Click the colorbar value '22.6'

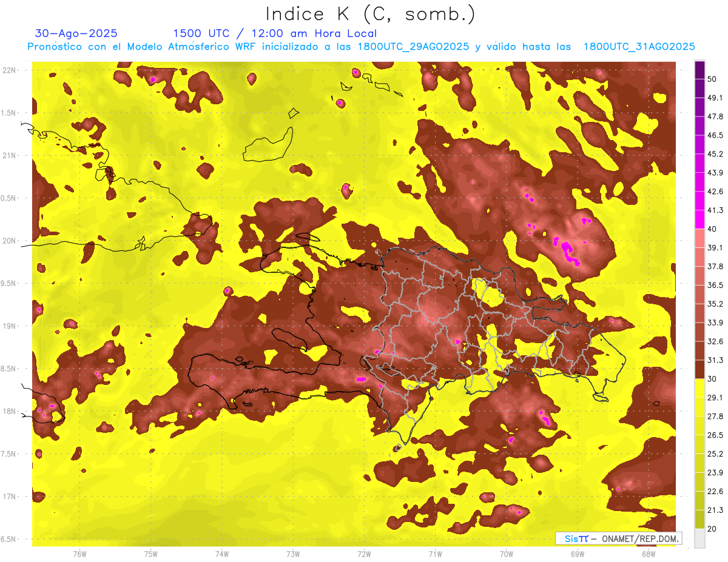715,492
